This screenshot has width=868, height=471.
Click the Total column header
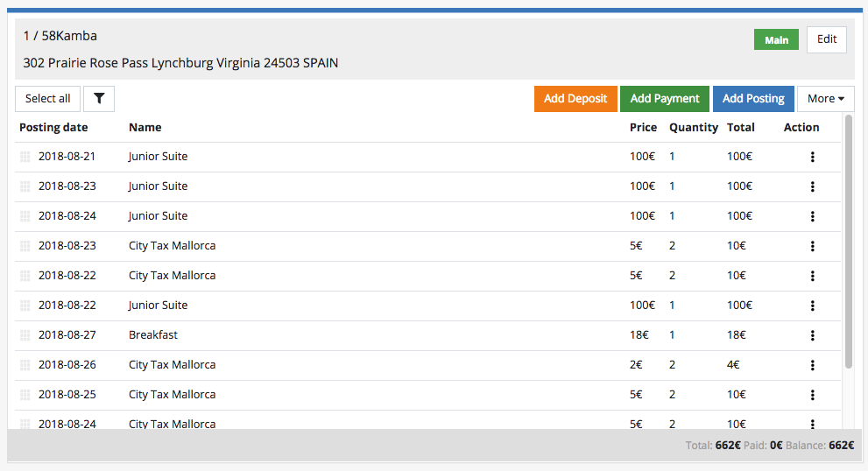click(x=740, y=127)
